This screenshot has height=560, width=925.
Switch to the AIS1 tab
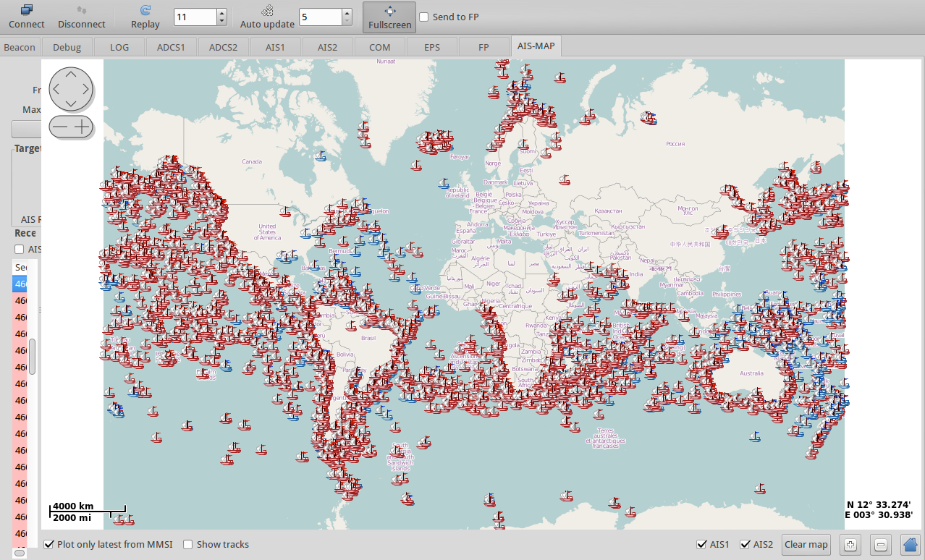pos(275,47)
